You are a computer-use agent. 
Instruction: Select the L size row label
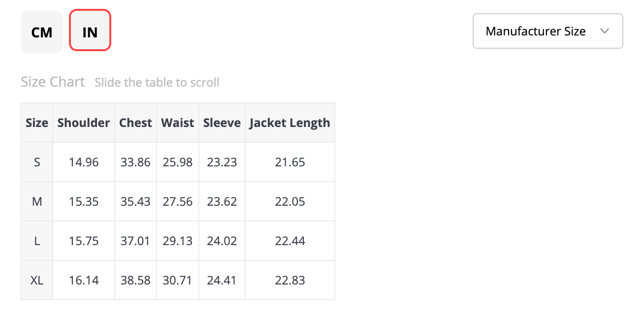[37, 241]
